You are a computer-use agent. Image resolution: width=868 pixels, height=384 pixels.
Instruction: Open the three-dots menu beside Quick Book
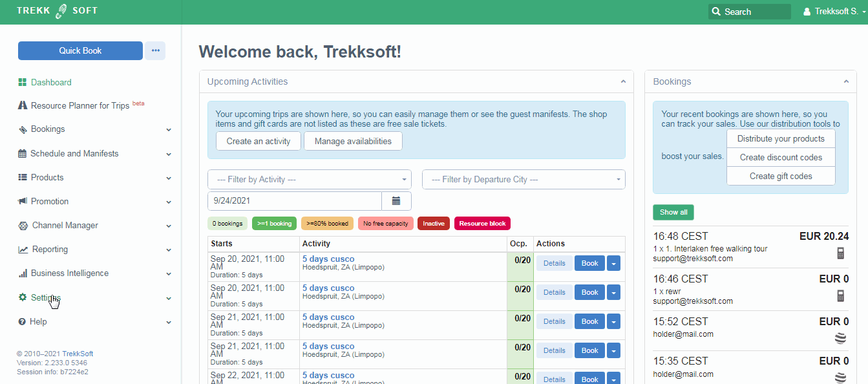click(x=155, y=50)
